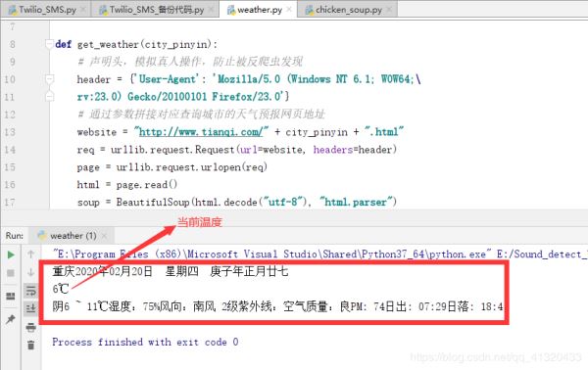This screenshot has width=588, height=370.
Task: Click the Python icon on weather (1) run tab
Action: point(42,235)
